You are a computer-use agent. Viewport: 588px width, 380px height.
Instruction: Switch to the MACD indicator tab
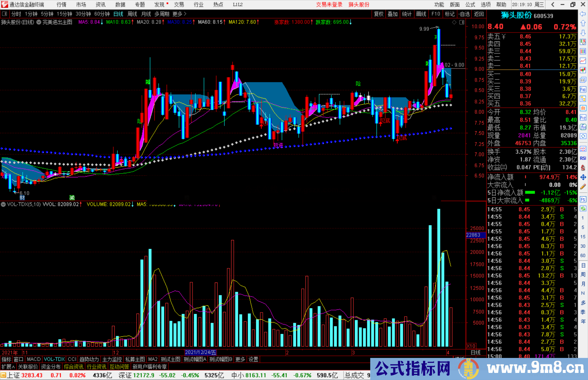coord(34,359)
